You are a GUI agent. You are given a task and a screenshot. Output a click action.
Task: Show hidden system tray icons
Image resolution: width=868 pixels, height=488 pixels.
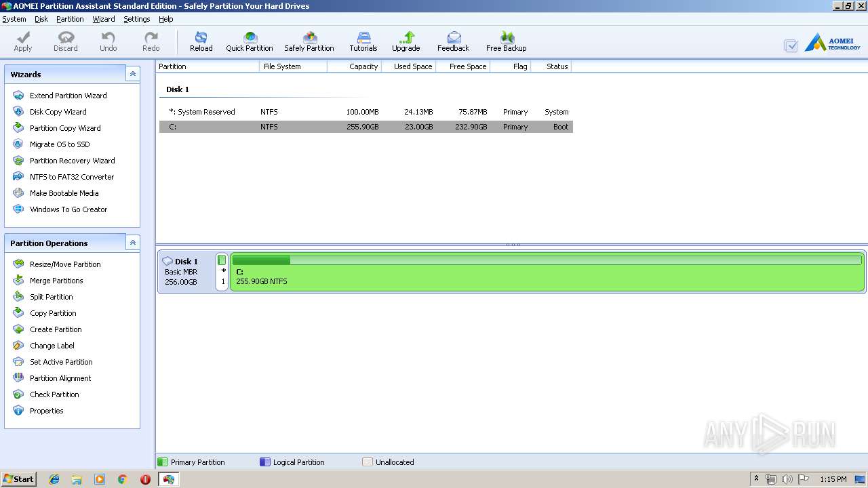coord(756,479)
